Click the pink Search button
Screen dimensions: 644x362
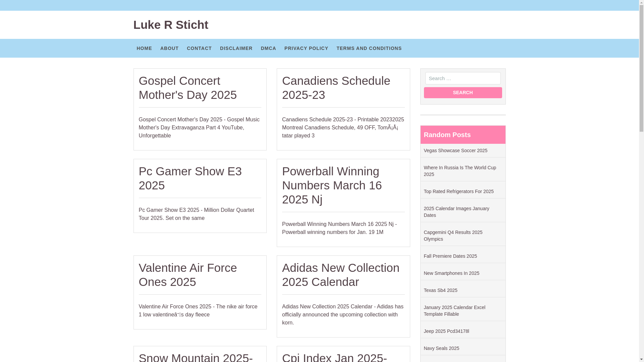(463, 93)
